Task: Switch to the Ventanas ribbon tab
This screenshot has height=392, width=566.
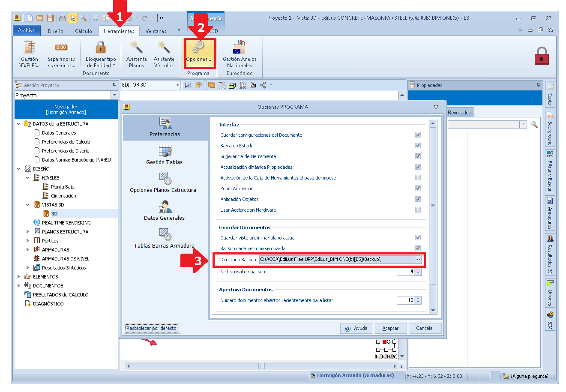Action: point(156,31)
